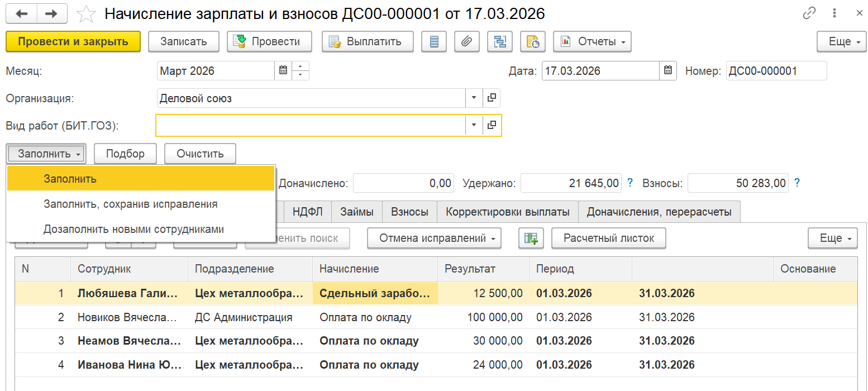The height and width of the screenshot is (391, 868).
Task: Open attached files paperclip icon
Action: [x=467, y=41]
